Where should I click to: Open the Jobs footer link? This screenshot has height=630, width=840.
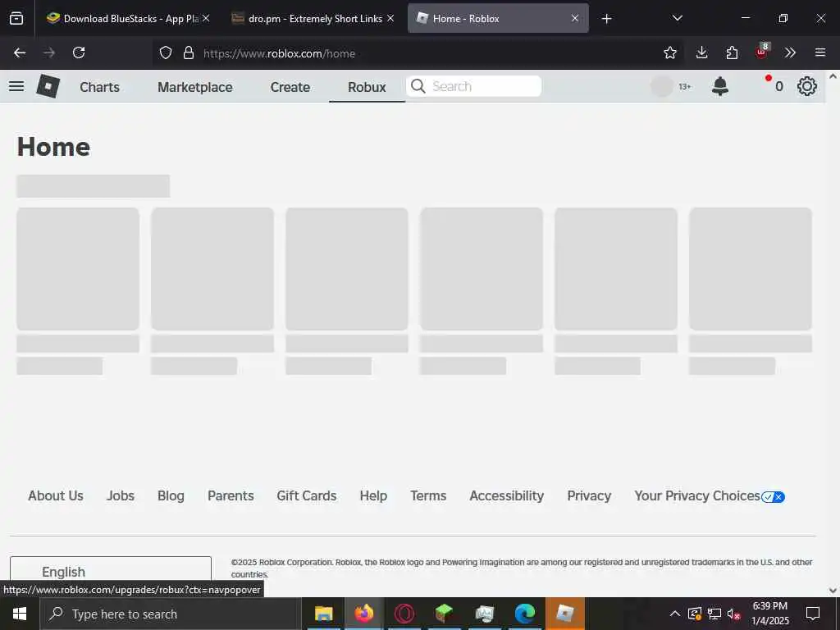tap(121, 496)
